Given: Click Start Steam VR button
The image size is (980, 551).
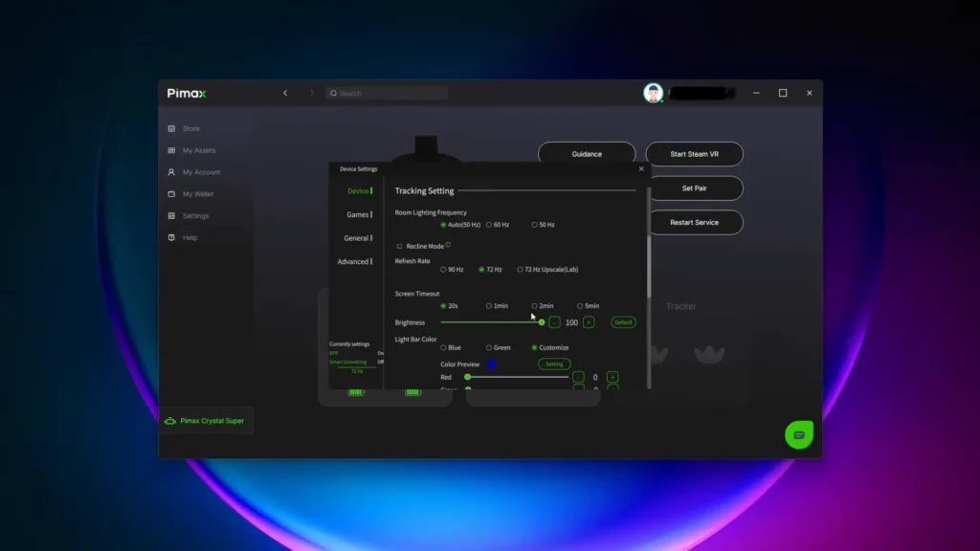Looking at the screenshot, I should (x=695, y=154).
